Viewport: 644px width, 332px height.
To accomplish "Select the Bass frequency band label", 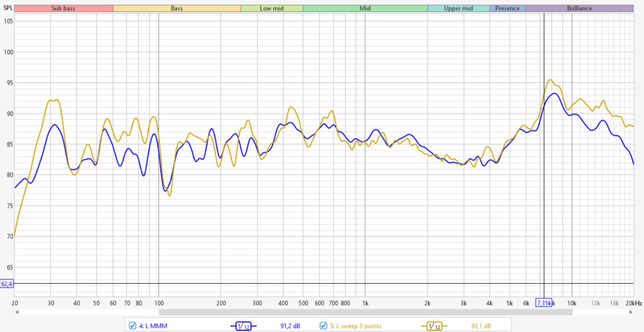I will pyautogui.click(x=177, y=8).
